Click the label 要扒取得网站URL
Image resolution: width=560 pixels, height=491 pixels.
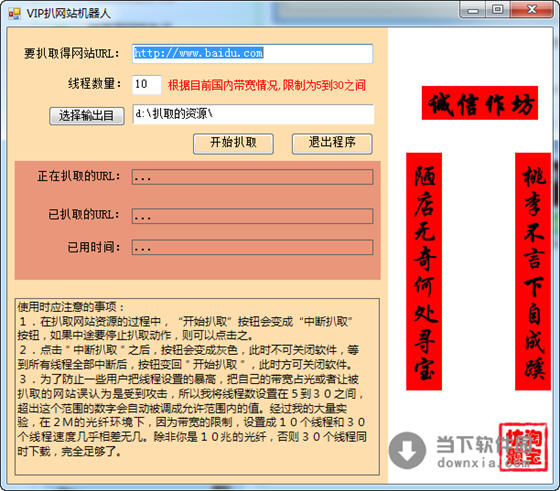tap(71, 54)
